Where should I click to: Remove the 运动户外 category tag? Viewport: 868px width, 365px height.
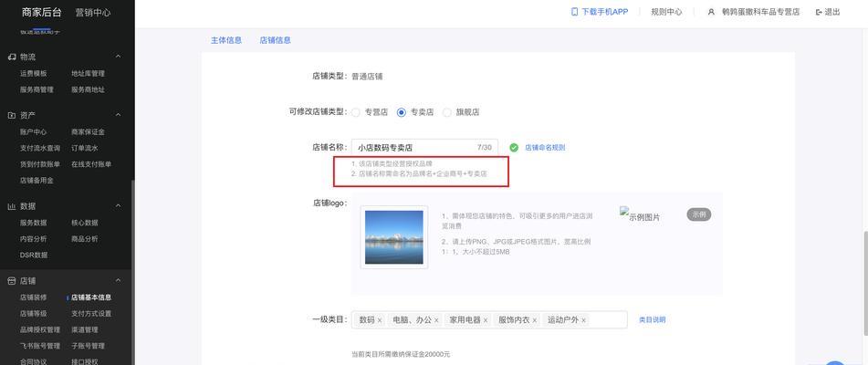(583, 320)
